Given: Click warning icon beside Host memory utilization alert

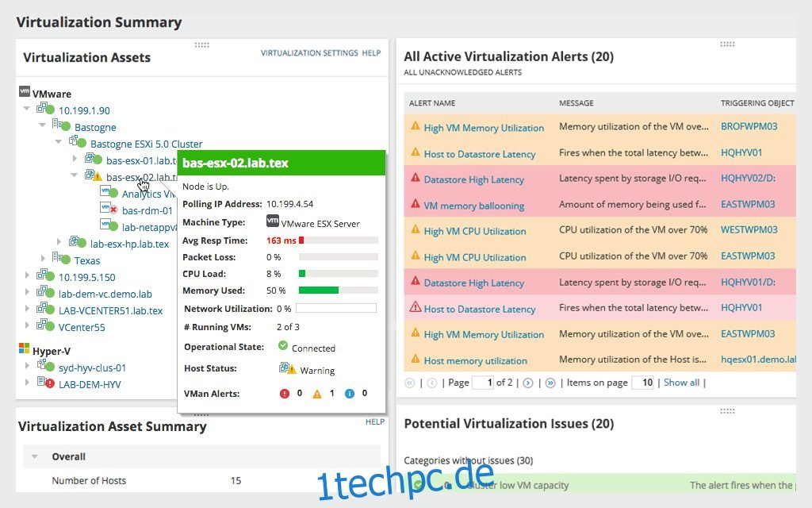Looking at the screenshot, I should point(416,359).
